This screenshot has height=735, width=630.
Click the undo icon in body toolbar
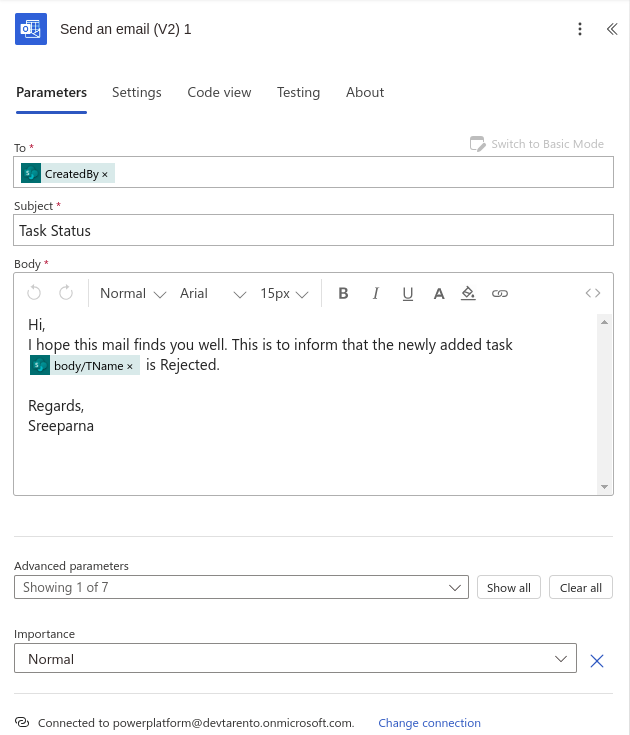(34, 293)
